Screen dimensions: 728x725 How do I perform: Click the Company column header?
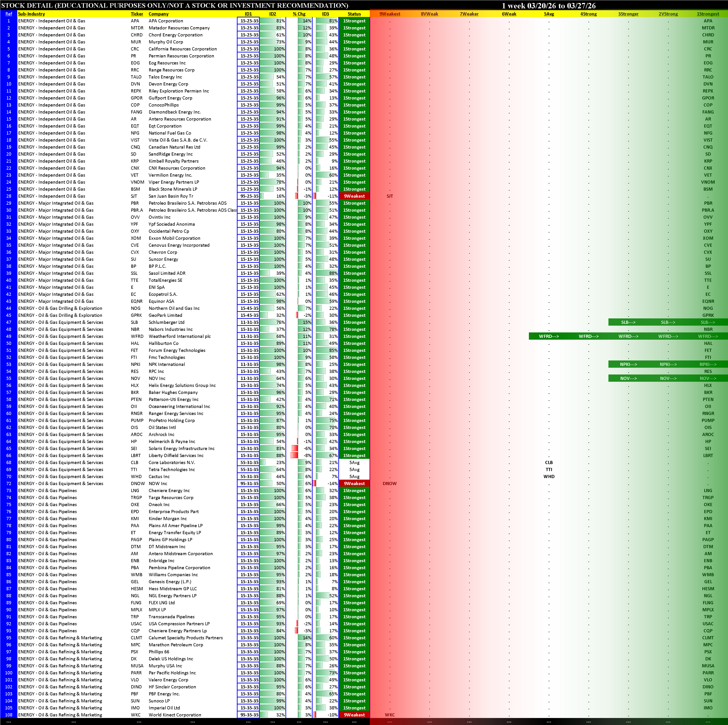pyautogui.click(x=158, y=14)
